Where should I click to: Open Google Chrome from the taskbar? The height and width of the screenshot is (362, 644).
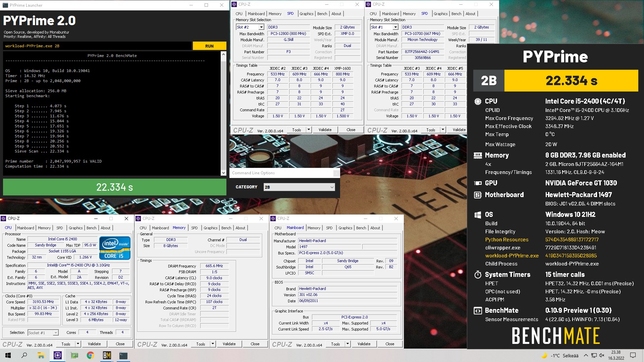(x=90, y=355)
